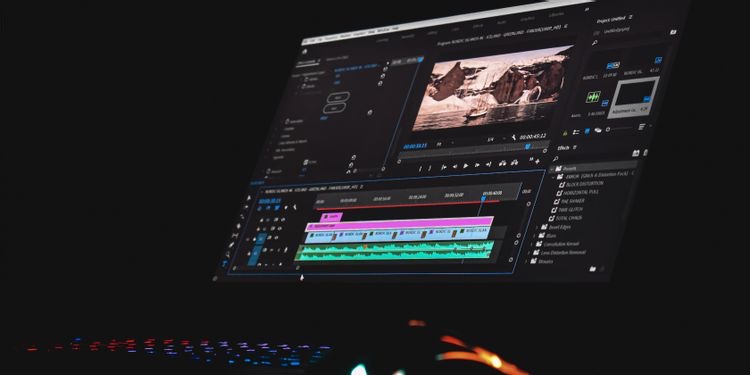
Task: Create new custom bin in Effects panel header
Action: pos(636,153)
